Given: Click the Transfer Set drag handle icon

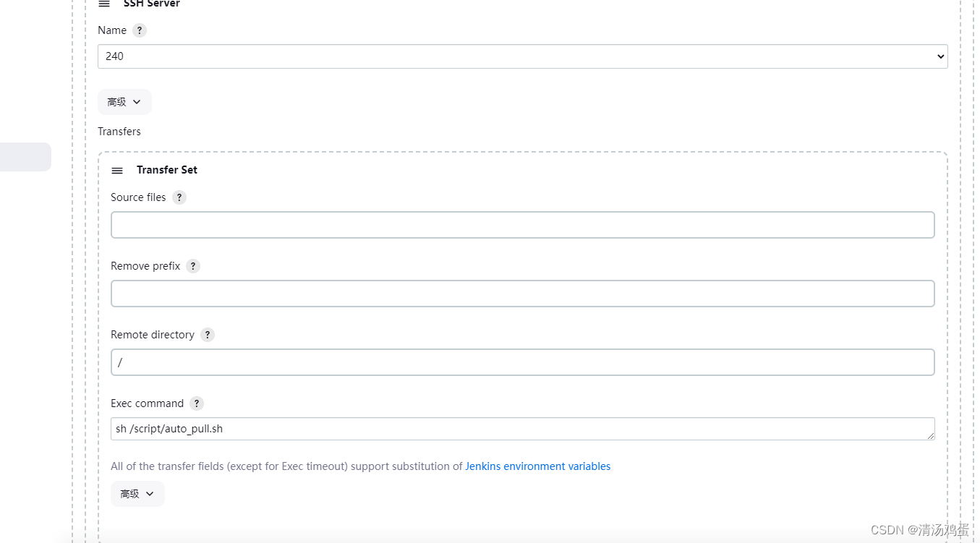Looking at the screenshot, I should tap(117, 171).
